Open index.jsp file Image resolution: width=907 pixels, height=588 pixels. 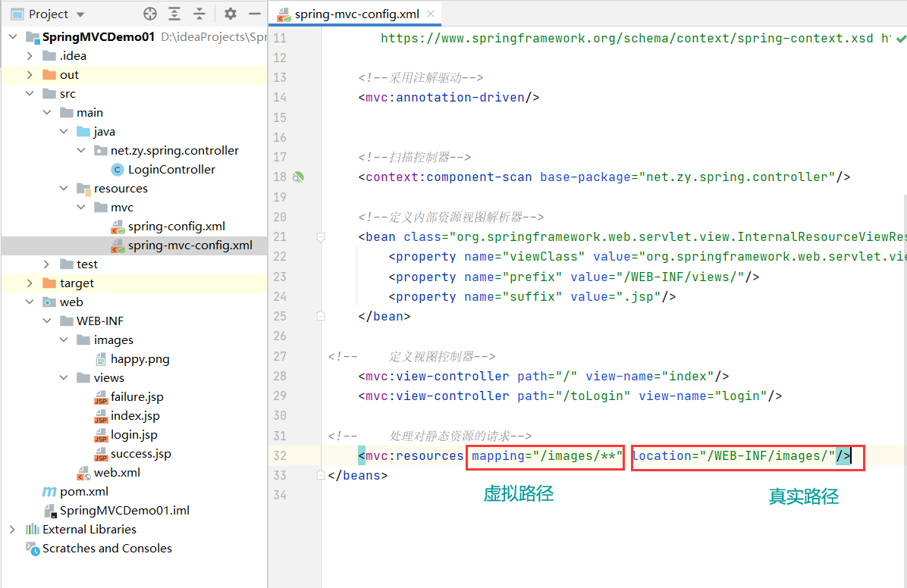[x=135, y=416]
